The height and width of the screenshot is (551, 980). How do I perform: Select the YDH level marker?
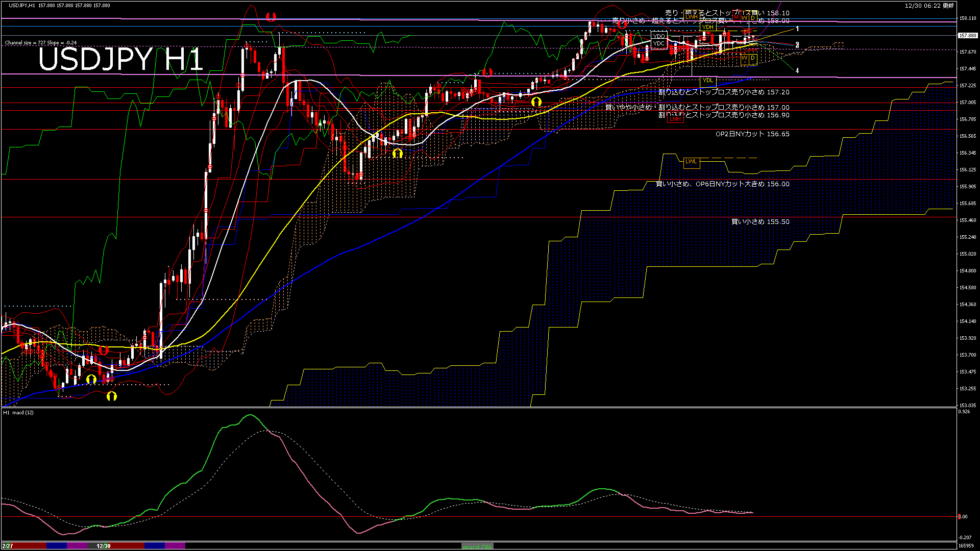tap(707, 28)
